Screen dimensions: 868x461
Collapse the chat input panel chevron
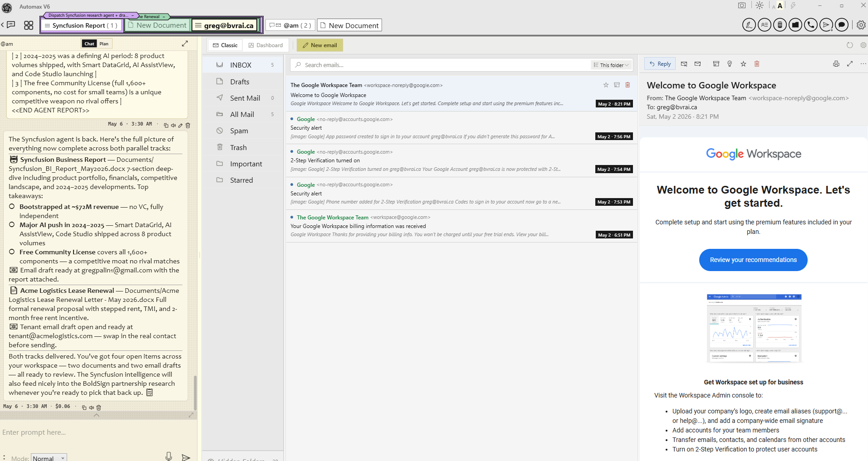[x=96, y=415]
